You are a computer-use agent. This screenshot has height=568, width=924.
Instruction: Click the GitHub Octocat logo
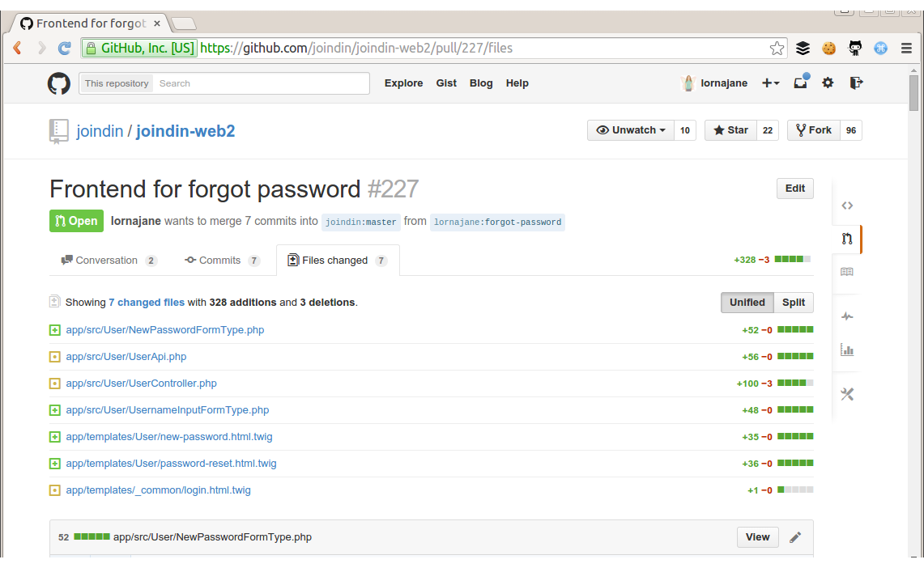point(58,83)
